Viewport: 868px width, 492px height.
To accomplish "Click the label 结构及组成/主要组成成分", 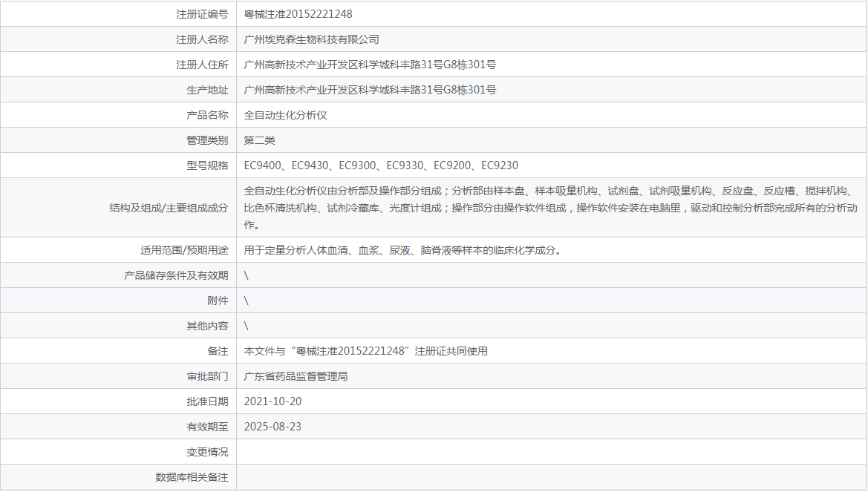I will click(169, 208).
